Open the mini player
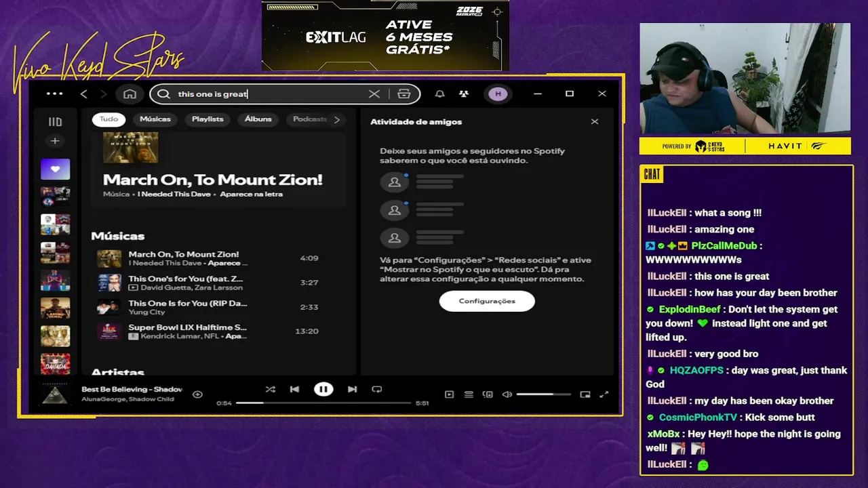868x488 pixels. 585,394
